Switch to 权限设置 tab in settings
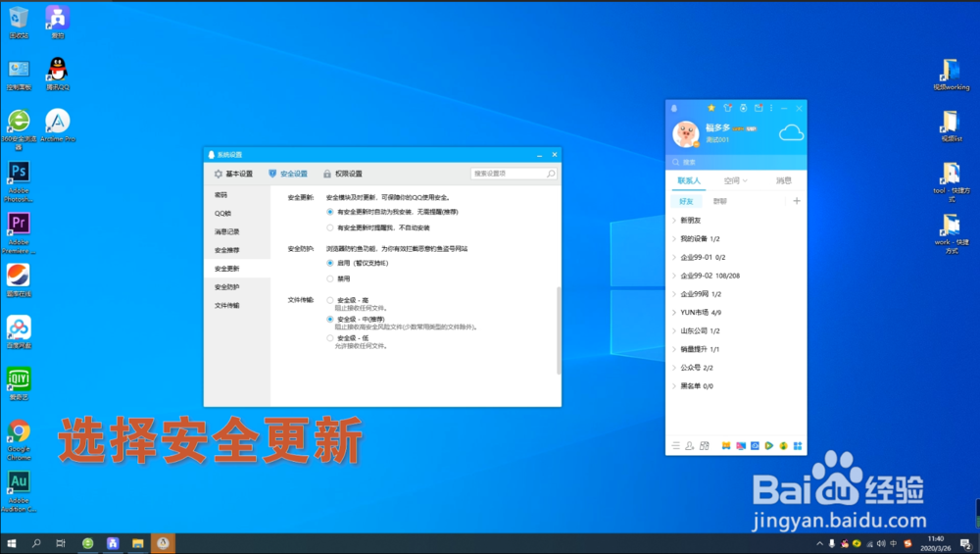 pos(343,174)
